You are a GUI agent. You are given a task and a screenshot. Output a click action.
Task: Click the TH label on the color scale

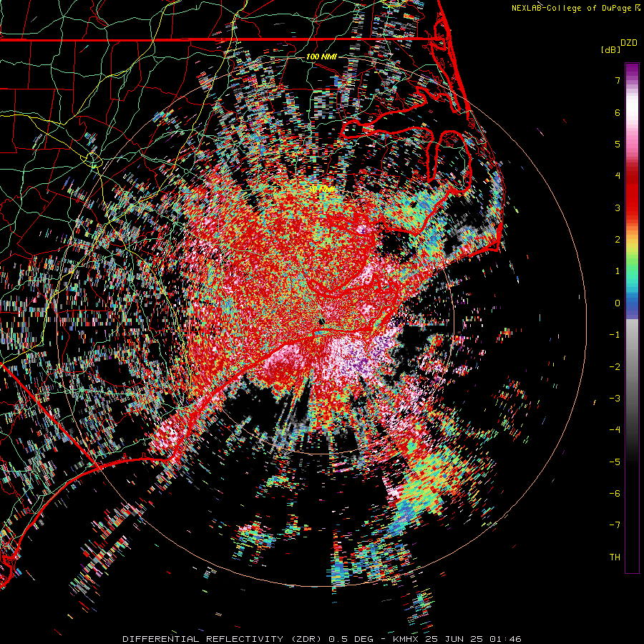pyautogui.click(x=615, y=557)
